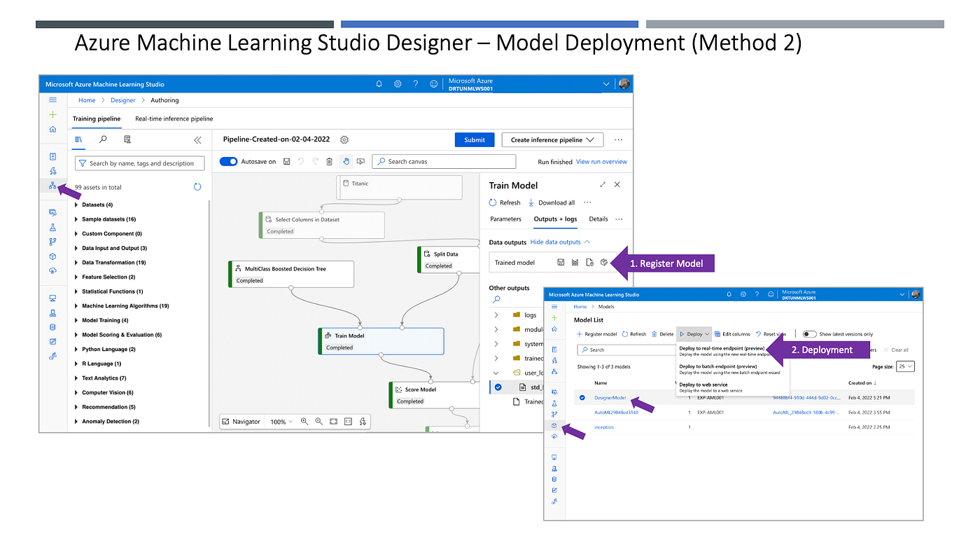Open Parameters tab in Train Model panel
The width and height of the screenshot is (980, 552).
[505, 219]
